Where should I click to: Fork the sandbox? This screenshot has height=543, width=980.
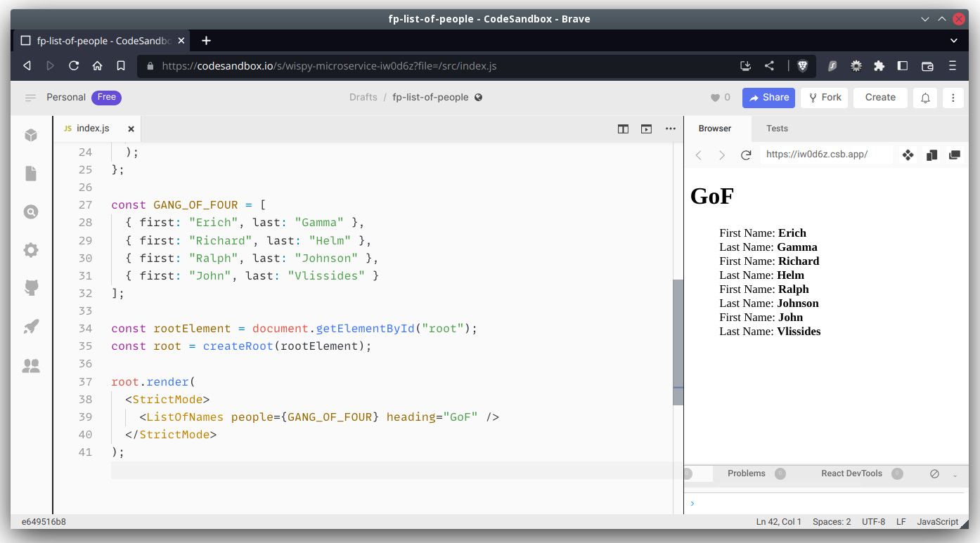point(824,98)
